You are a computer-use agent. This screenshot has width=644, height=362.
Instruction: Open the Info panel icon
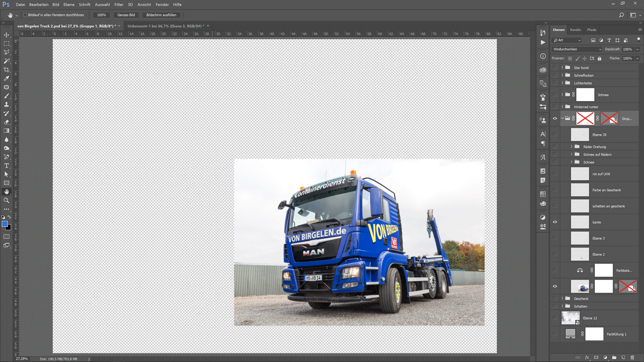tap(543, 56)
